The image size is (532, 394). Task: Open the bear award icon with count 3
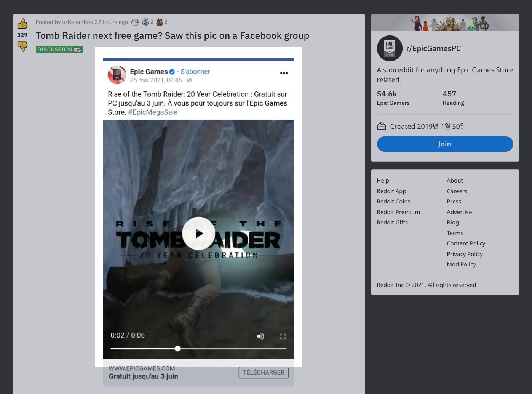(x=160, y=22)
